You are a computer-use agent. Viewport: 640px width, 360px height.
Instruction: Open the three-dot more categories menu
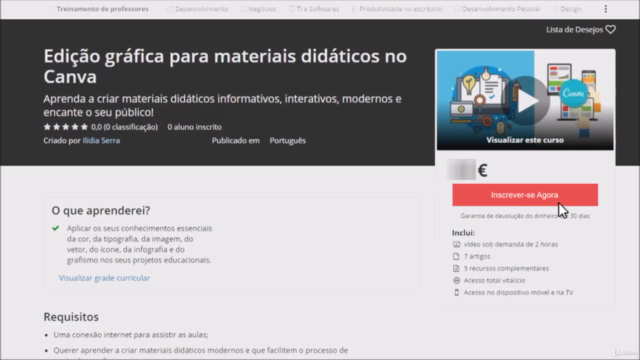pyautogui.click(x=606, y=9)
